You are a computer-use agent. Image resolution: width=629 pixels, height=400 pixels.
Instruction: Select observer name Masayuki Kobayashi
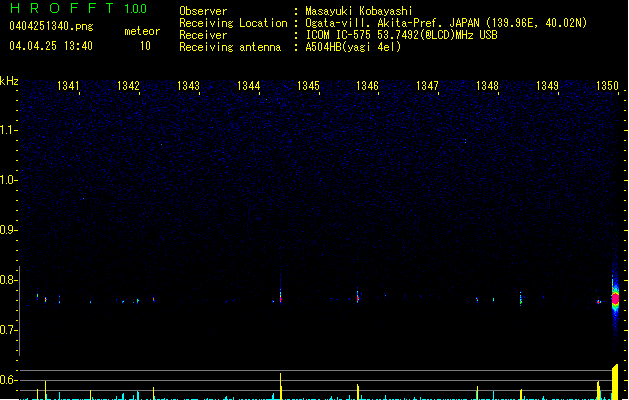(x=359, y=11)
